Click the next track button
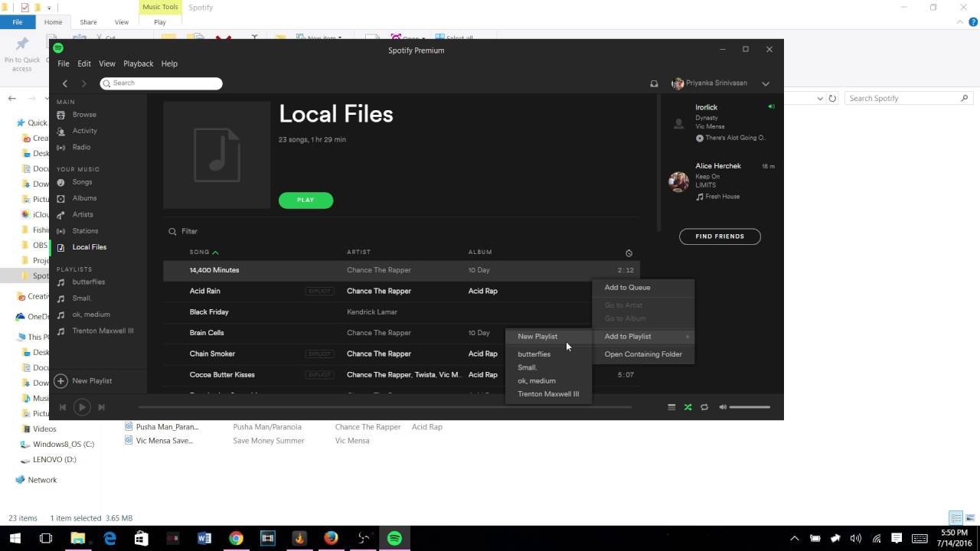Image resolution: width=980 pixels, height=551 pixels. (x=101, y=407)
